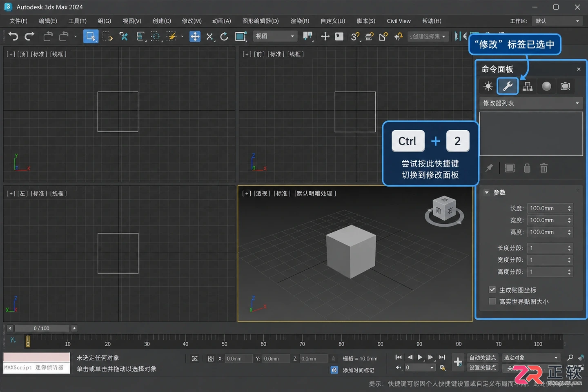Open the 文件(F) menu
Screen dimensions: 588x392
point(18,21)
